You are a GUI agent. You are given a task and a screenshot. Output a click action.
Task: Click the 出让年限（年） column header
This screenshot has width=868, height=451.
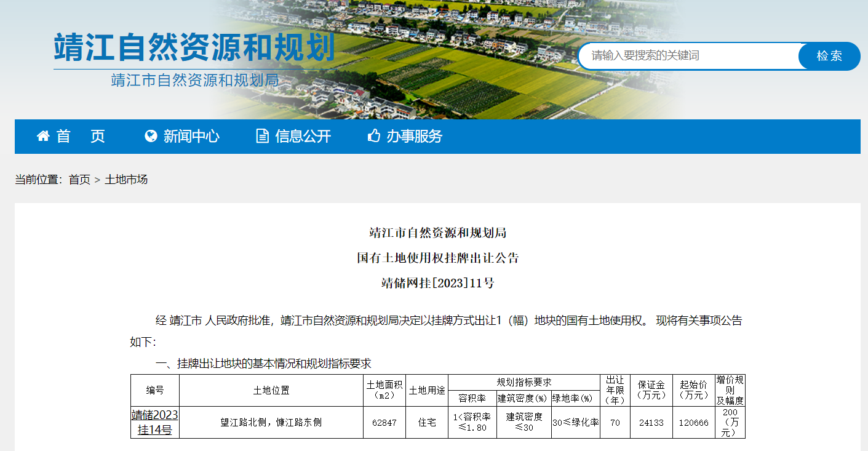(x=615, y=390)
